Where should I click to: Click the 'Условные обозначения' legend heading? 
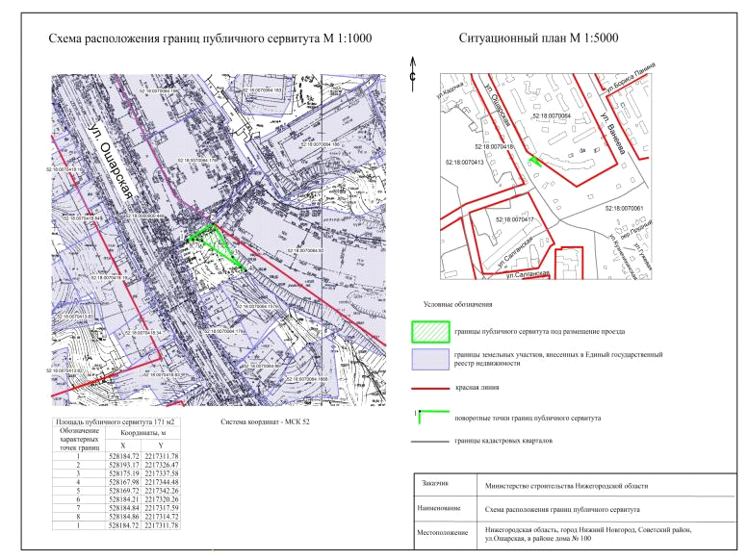pyautogui.click(x=457, y=304)
